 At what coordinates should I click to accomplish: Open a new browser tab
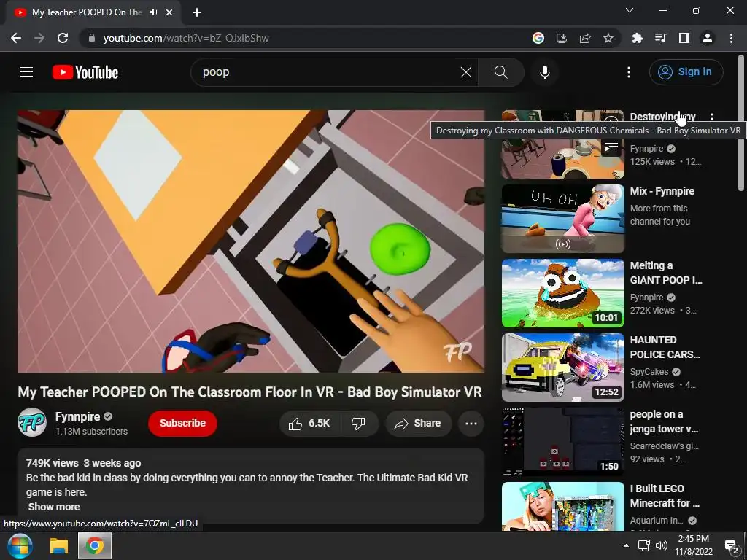click(x=197, y=12)
